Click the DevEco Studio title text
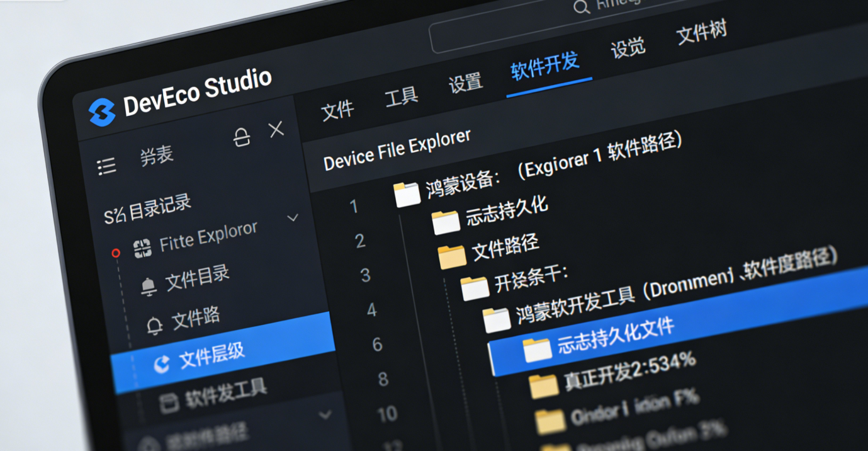 coord(198,93)
